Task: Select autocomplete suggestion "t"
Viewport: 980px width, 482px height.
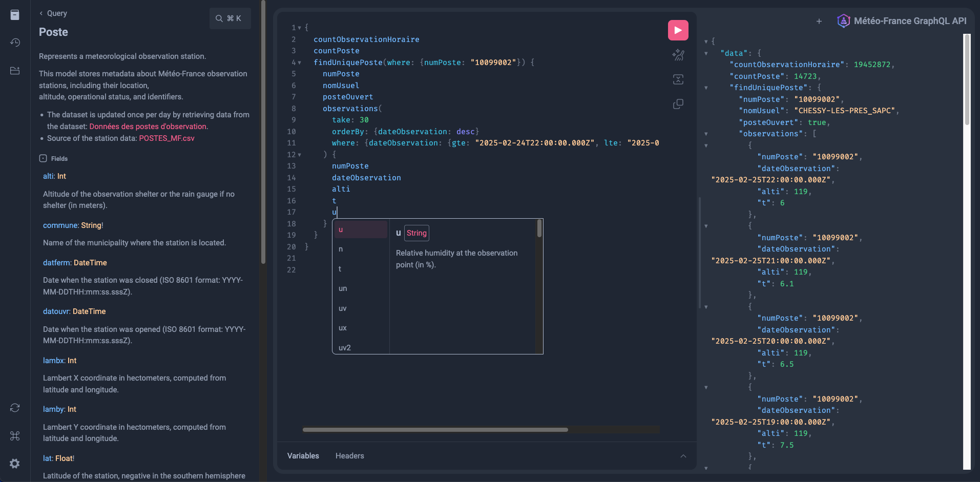Action: pyautogui.click(x=361, y=269)
